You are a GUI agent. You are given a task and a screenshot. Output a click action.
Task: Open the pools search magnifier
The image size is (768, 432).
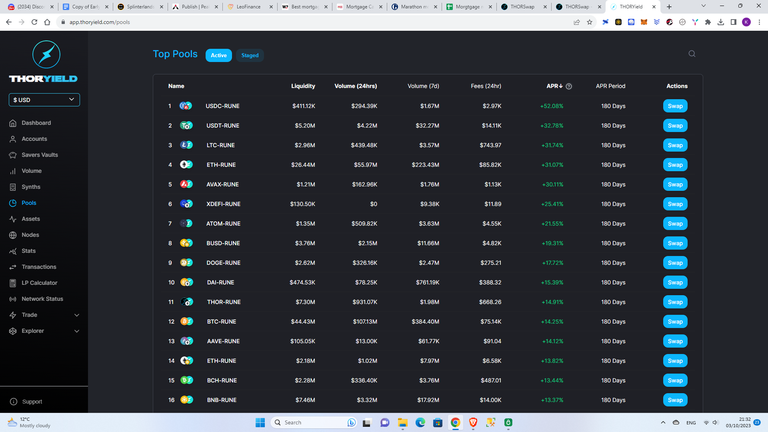pyautogui.click(x=692, y=54)
